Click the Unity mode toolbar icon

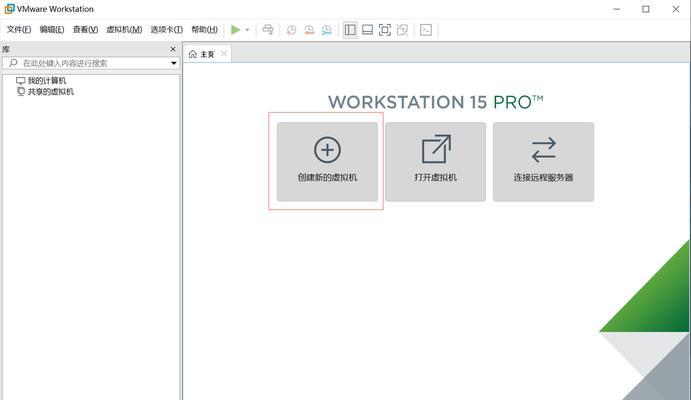(x=402, y=30)
